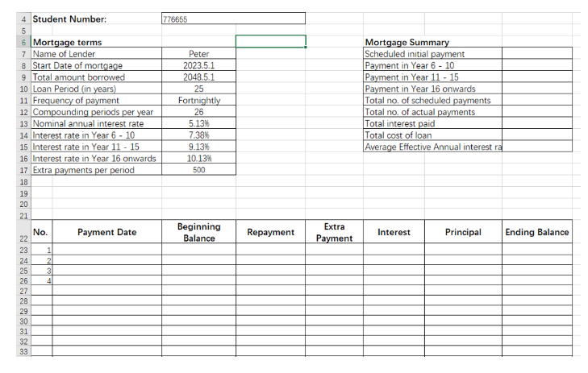Screen dimensions: 588x373
Task: Select the 'Frequency of payment' label cell
Action: 96,100
